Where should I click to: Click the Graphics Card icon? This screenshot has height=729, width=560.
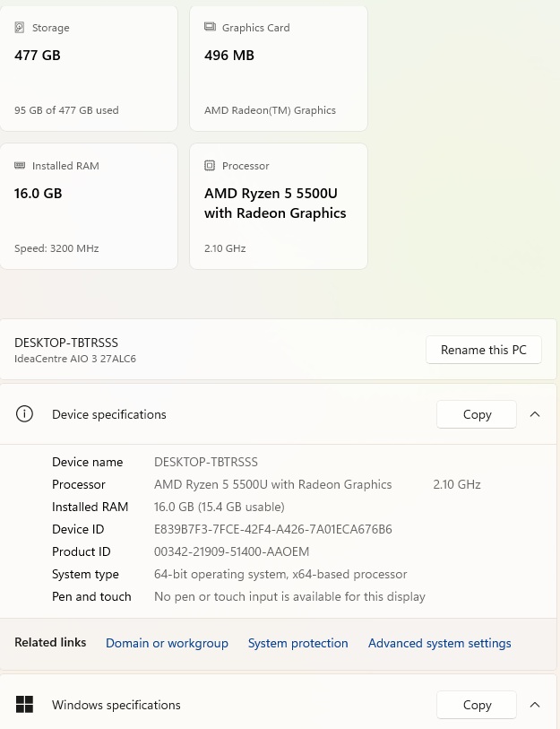[210, 28]
